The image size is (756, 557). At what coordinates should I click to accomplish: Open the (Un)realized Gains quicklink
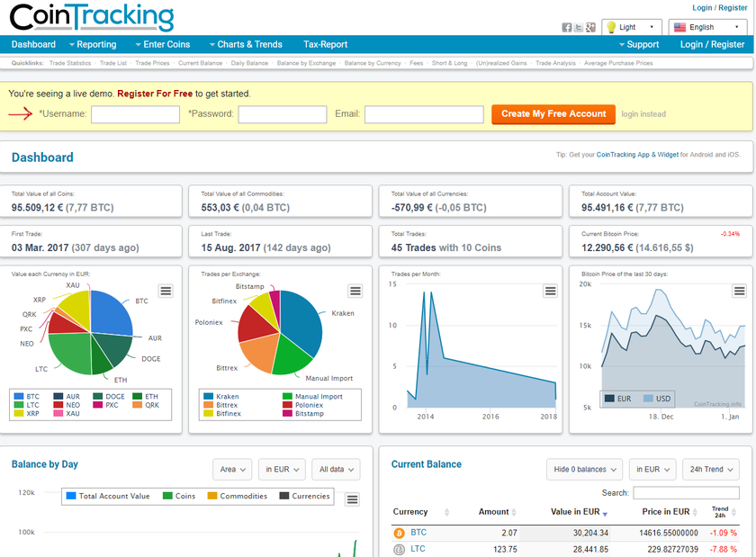(x=501, y=63)
